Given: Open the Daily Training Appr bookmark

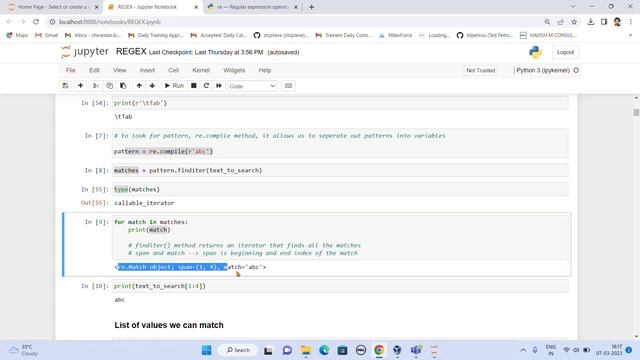Looking at the screenshot, I should pos(156,36).
